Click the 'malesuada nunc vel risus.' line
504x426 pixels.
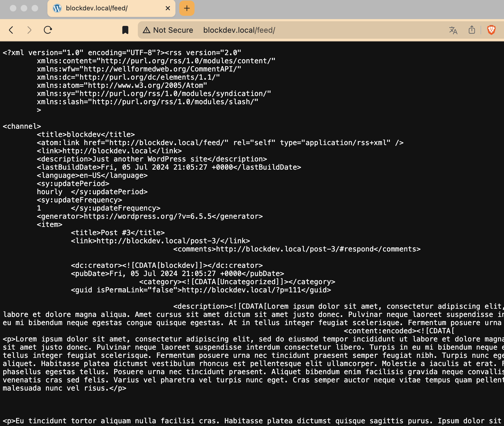click(65, 388)
